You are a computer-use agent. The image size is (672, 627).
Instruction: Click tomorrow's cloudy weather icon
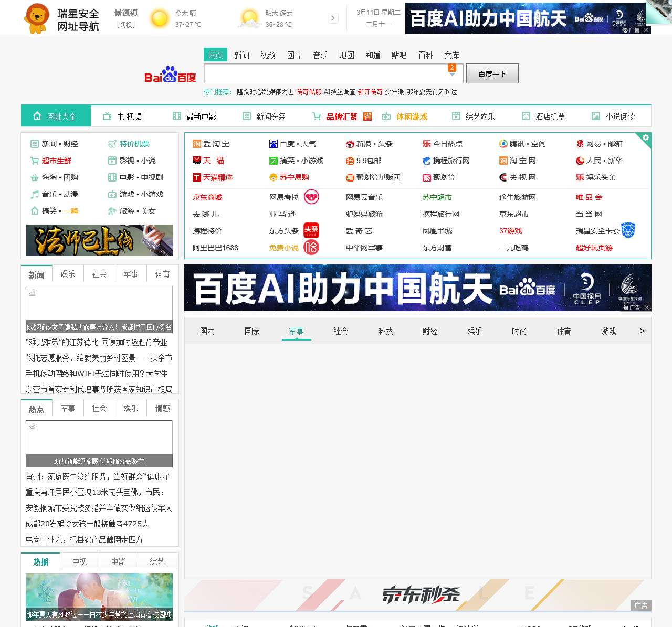click(249, 18)
